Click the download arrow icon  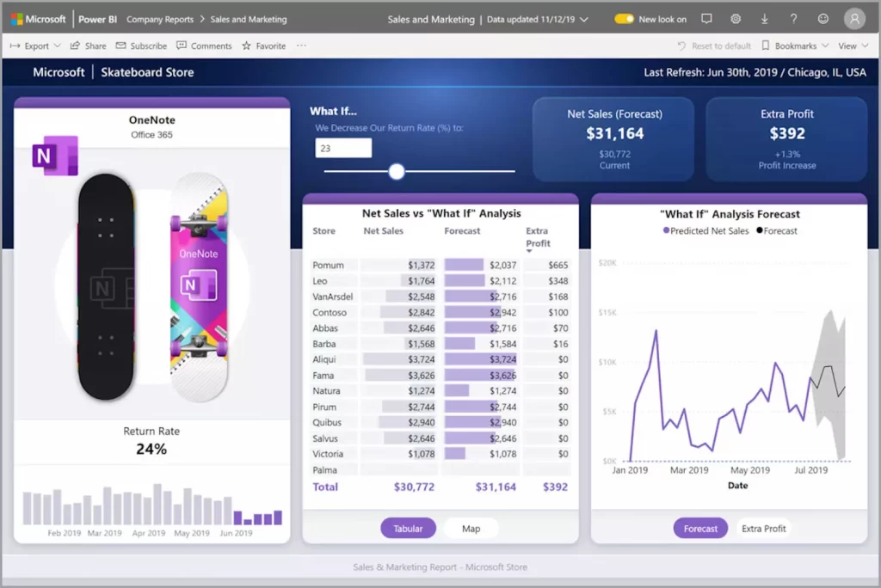pyautogui.click(x=764, y=19)
